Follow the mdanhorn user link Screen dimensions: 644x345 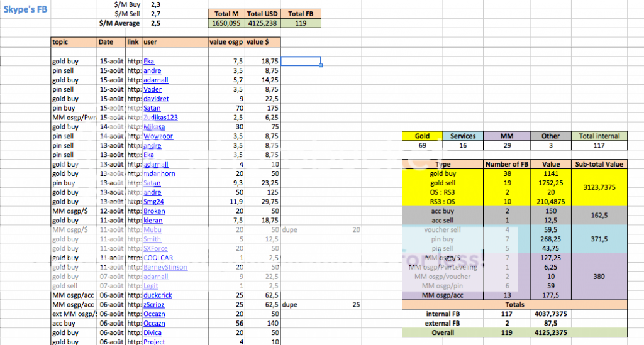159,173
